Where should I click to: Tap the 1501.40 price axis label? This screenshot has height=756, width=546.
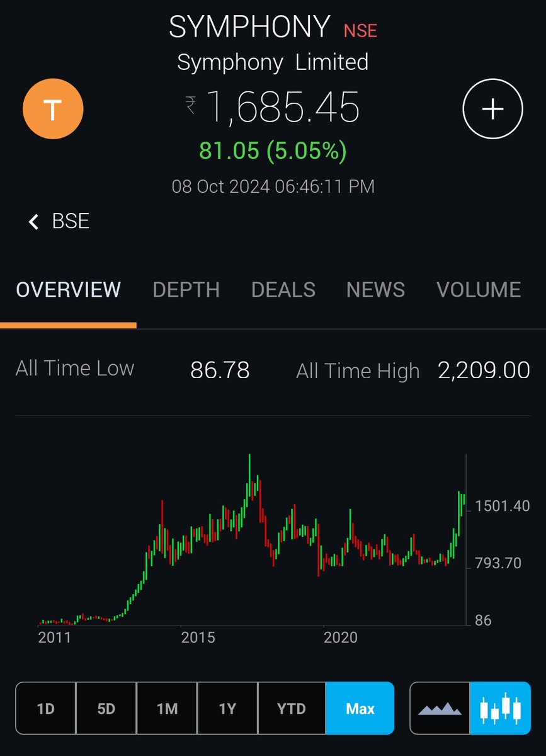point(503,506)
